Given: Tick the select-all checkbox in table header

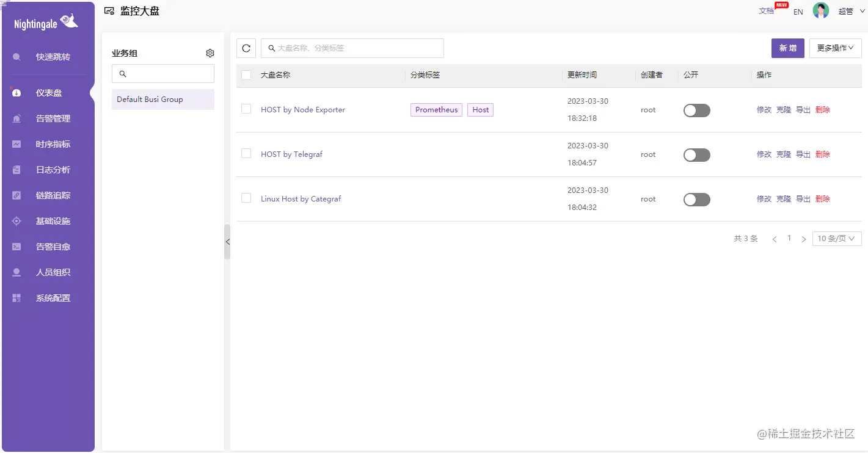Looking at the screenshot, I should pos(246,75).
